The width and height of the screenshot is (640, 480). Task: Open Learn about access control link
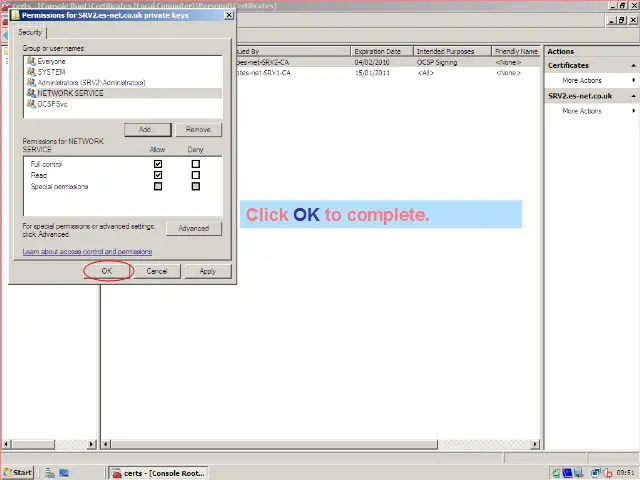(87, 252)
